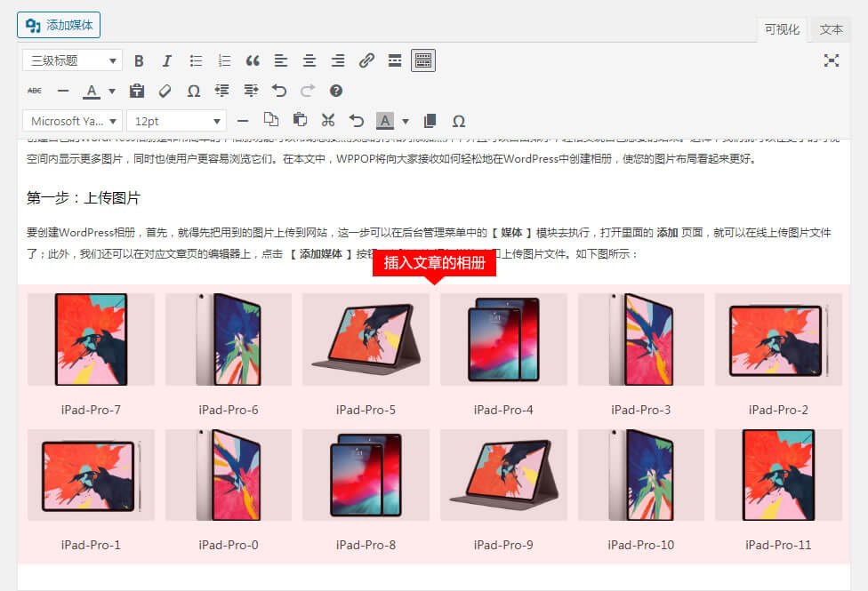
Task: Click the omega icon in the third toolbar row
Action: (458, 121)
